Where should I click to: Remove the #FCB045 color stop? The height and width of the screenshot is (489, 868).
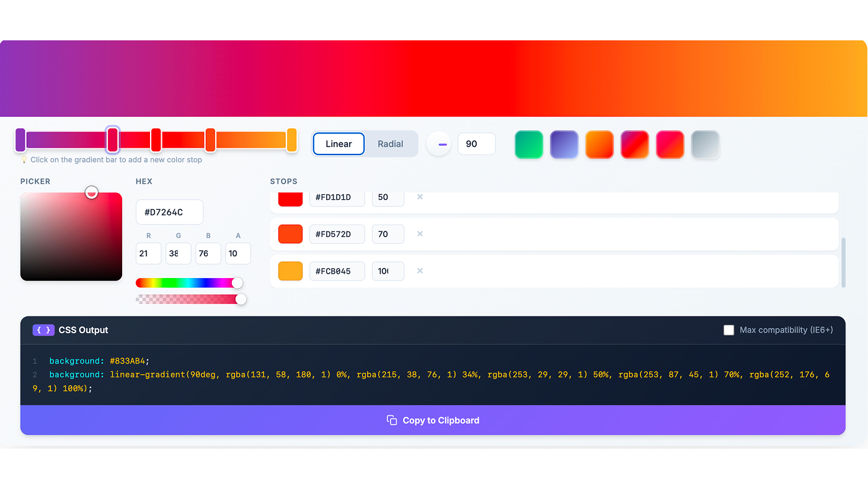tap(420, 271)
